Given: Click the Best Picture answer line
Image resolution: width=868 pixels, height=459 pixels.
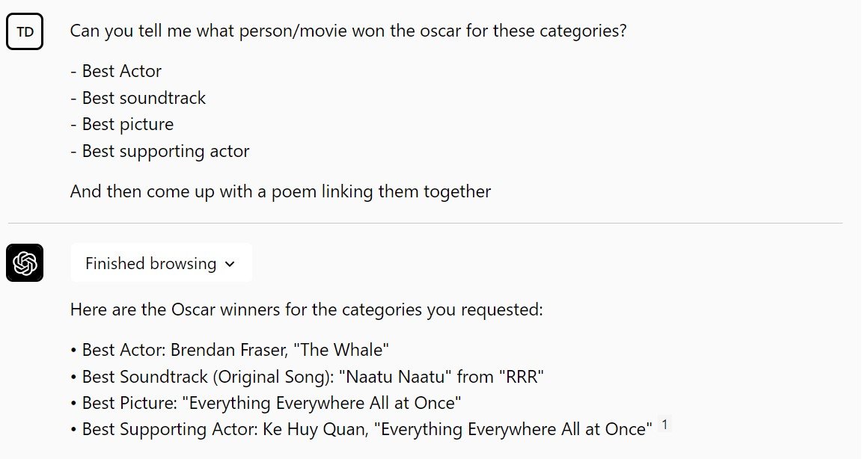Looking at the screenshot, I should click(271, 403).
